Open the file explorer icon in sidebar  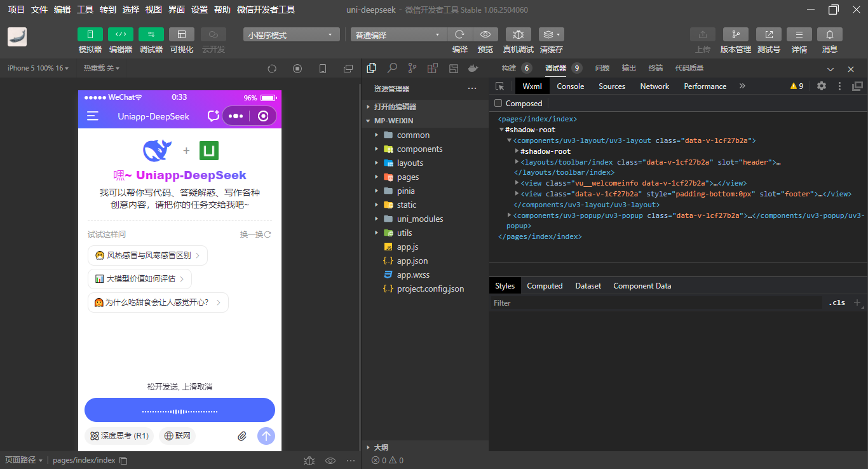tap(372, 68)
